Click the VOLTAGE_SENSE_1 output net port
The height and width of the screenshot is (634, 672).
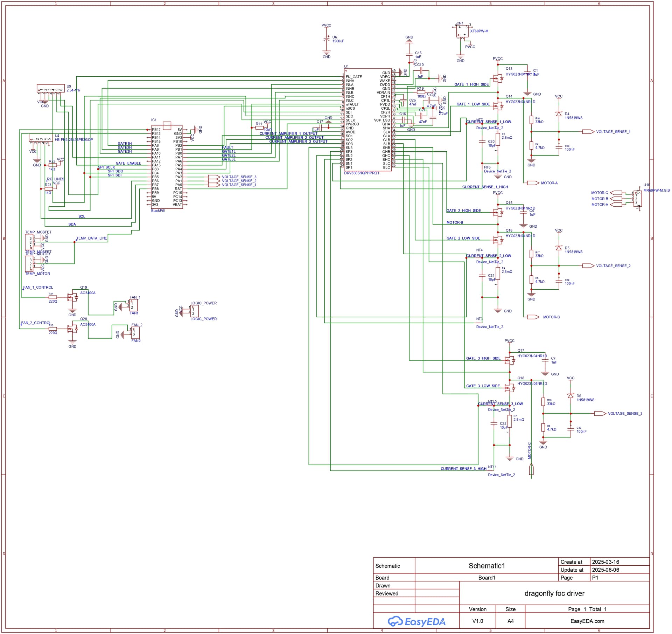[588, 132]
